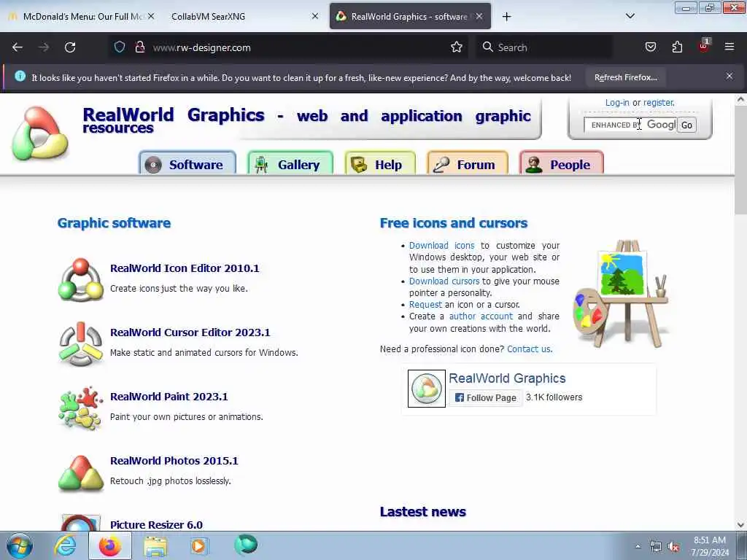Click the Facebook Follow Page button
The width and height of the screenshot is (747, 560).
(485, 397)
